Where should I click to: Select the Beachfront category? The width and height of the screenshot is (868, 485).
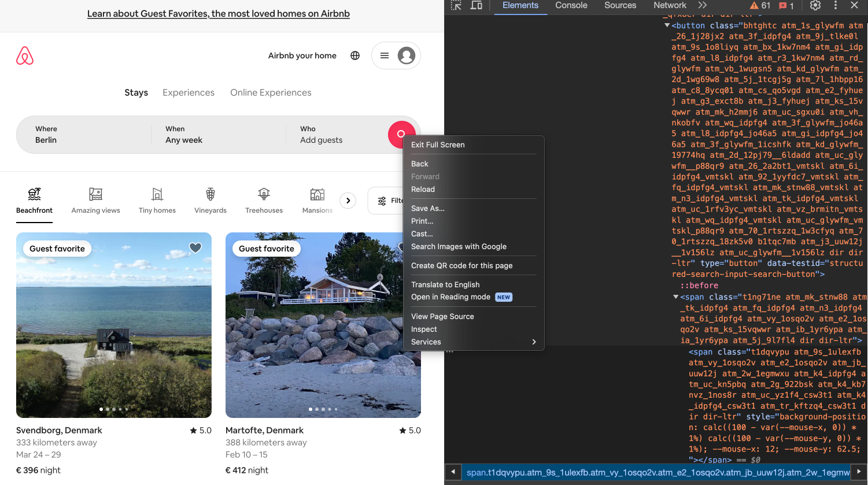click(35, 201)
